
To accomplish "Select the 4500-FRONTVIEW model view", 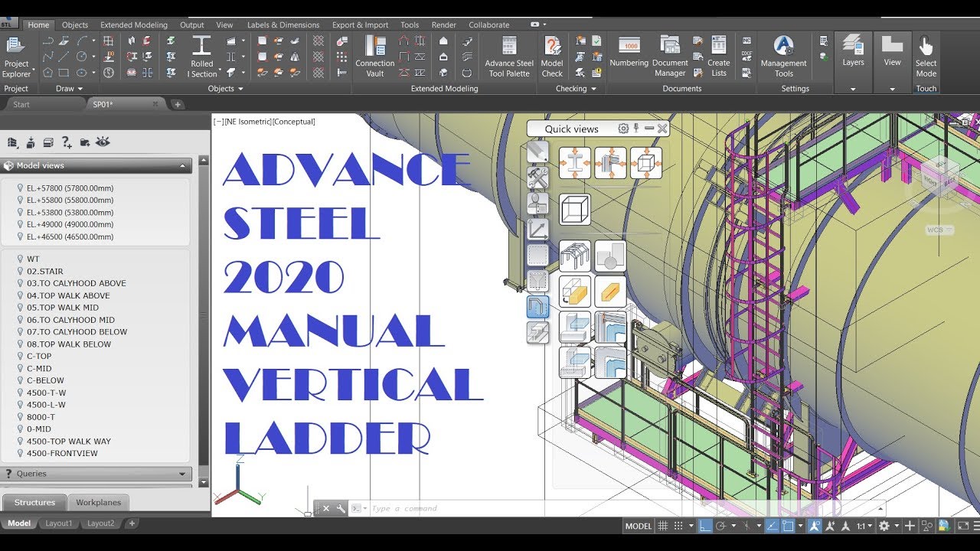I will 62,453.
